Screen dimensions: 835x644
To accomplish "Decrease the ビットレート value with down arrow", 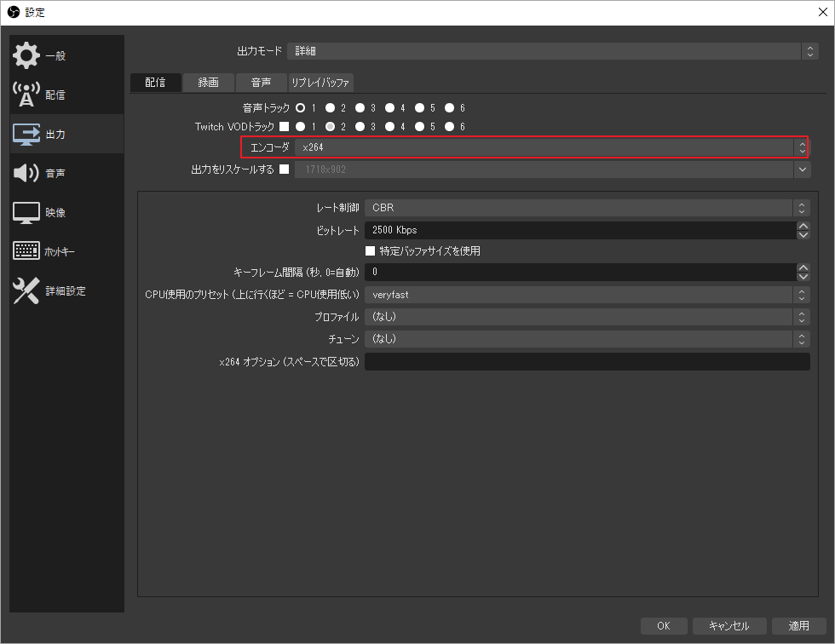I will (x=803, y=235).
